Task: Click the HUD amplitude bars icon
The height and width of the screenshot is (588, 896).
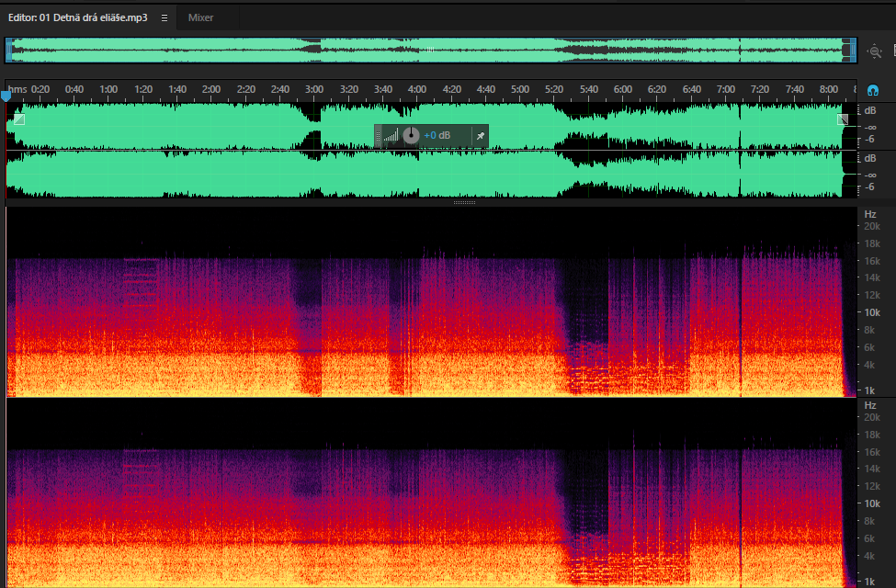Action: point(391,135)
